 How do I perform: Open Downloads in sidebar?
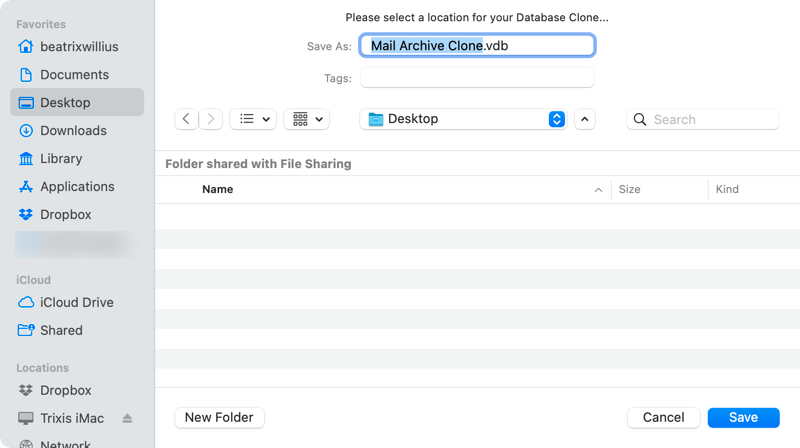[77, 131]
